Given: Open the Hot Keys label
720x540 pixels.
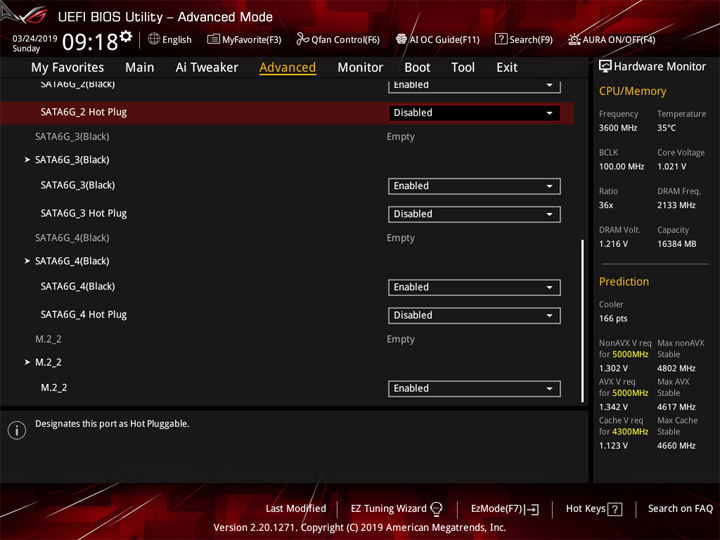Looking at the screenshot, I should coord(585,508).
